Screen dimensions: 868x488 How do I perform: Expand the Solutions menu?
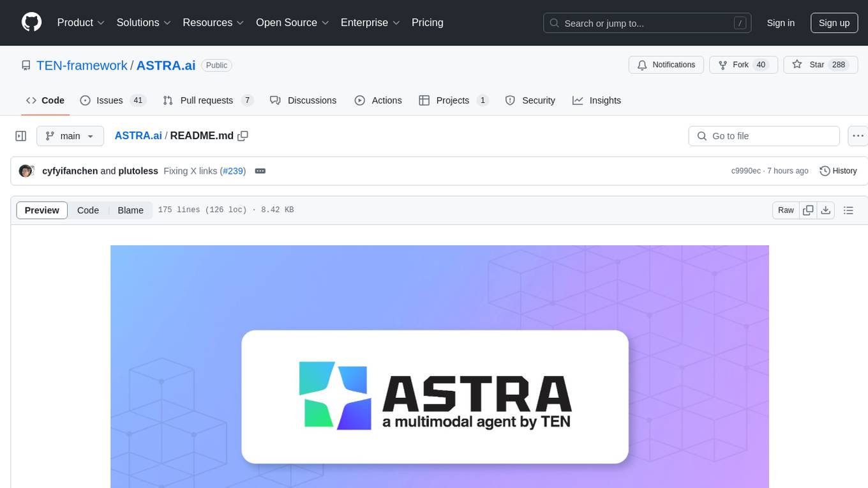click(144, 22)
